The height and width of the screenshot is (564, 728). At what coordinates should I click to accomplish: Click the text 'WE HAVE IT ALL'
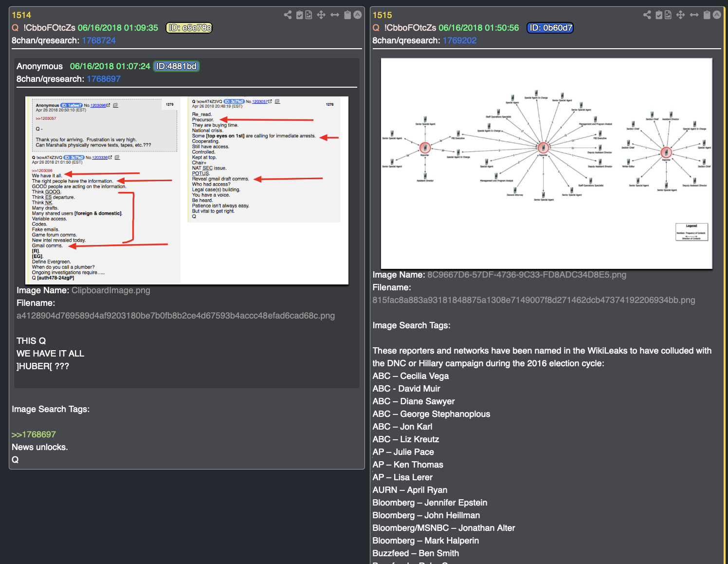[50, 354]
